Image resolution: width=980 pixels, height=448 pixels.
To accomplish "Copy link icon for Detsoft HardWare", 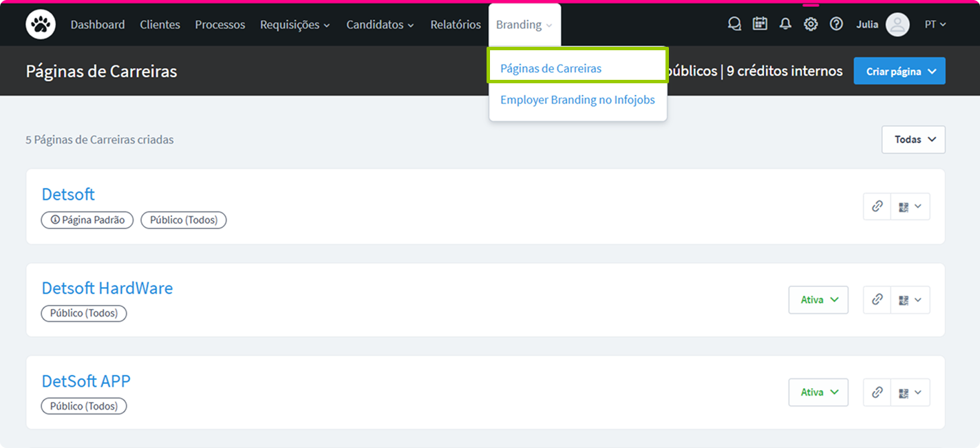I will [877, 300].
